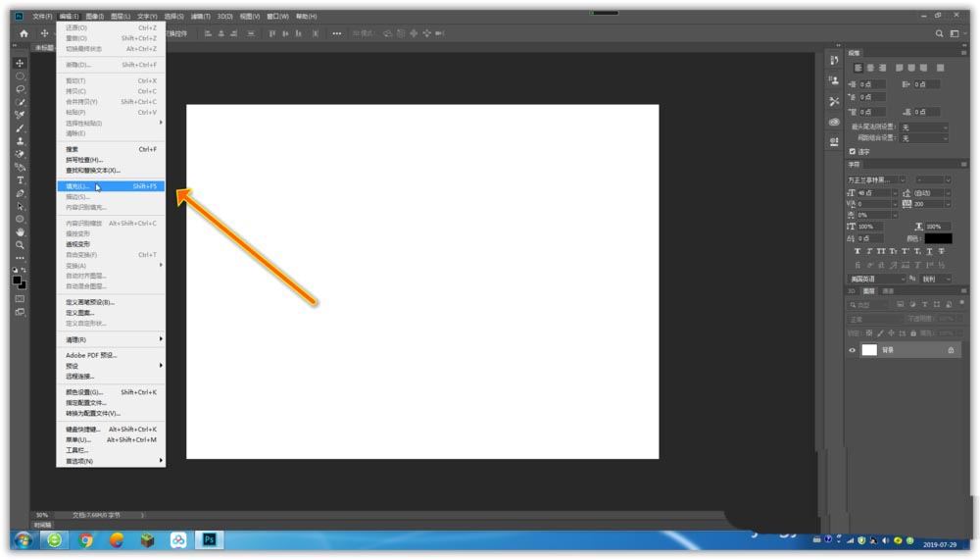Click the left-align paragraph icon
This screenshot has height=560, width=980.
coord(858,68)
